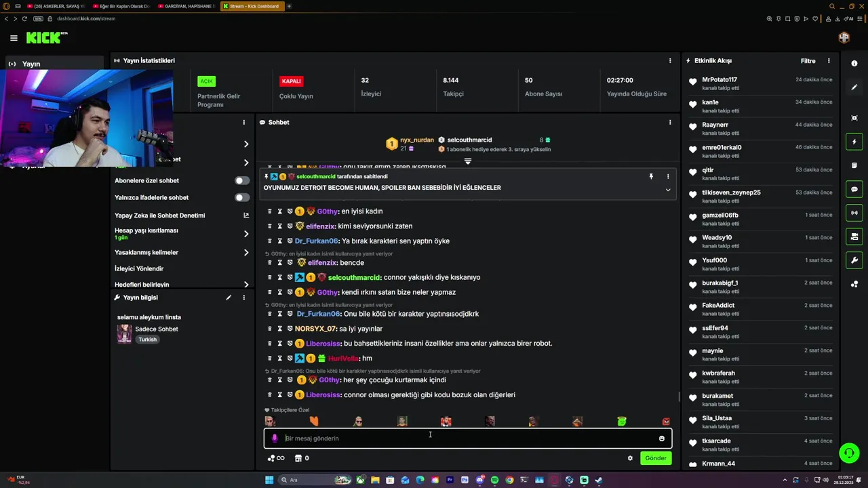Toggle Abonelere özel sohbet switch
Image resolution: width=868 pixels, height=488 pixels.
pyautogui.click(x=242, y=180)
